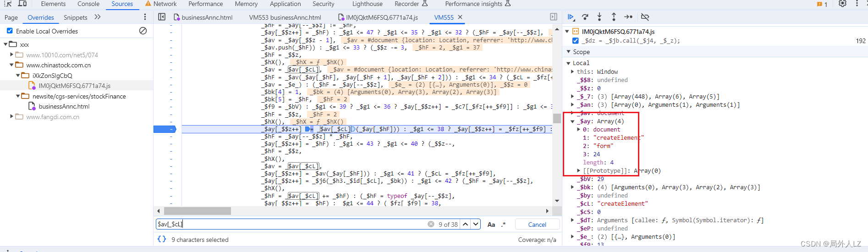Step into next function call
Image resolution: width=868 pixels, height=252 pixels.
(599, 17)
